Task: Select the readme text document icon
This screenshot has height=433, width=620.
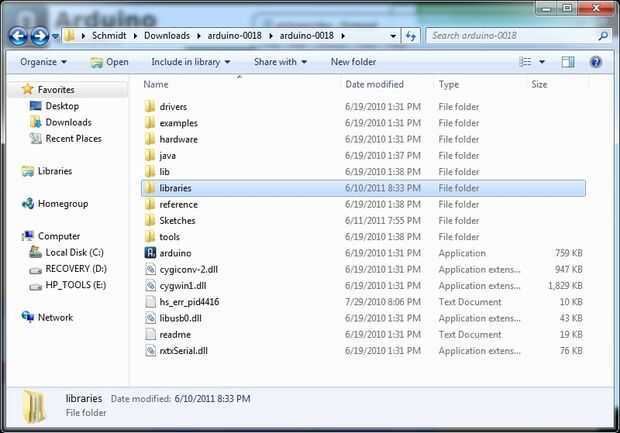Action: (x=150, y=334)
